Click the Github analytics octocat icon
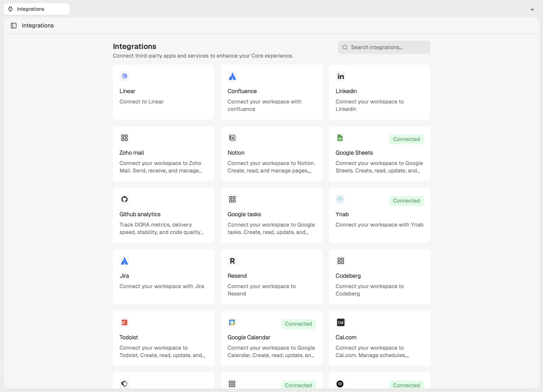Screen dimensions: 543x392 [124, 199]
